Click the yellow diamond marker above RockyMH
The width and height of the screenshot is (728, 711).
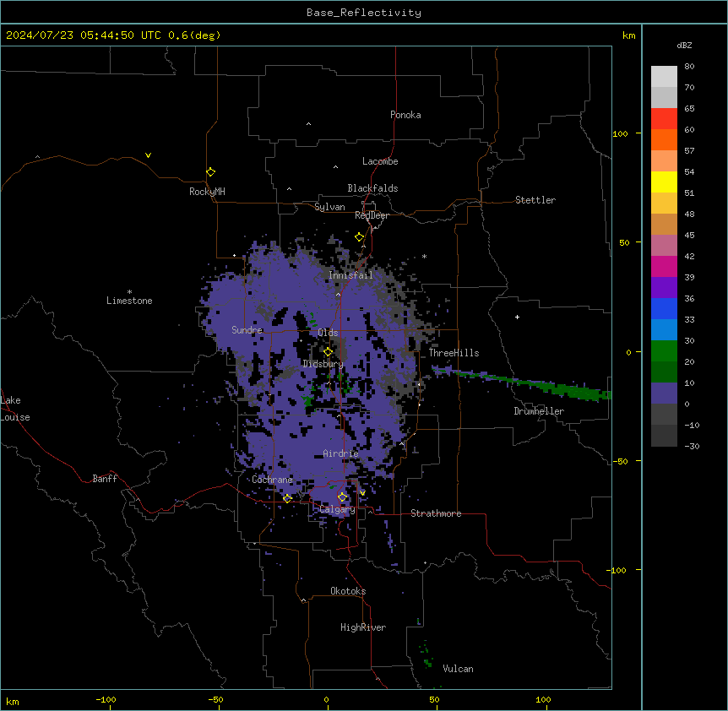(x=210, y=172)
